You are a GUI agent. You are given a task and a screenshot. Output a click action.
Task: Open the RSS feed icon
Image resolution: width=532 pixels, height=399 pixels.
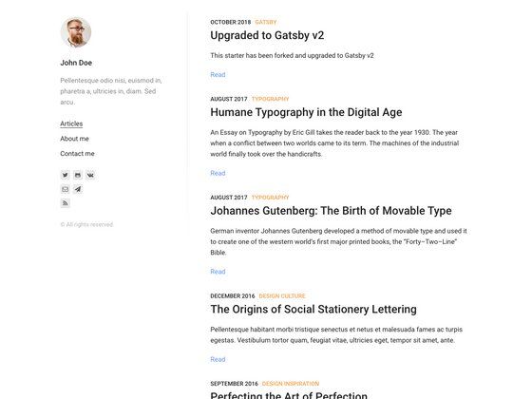[x=65, y=203]
